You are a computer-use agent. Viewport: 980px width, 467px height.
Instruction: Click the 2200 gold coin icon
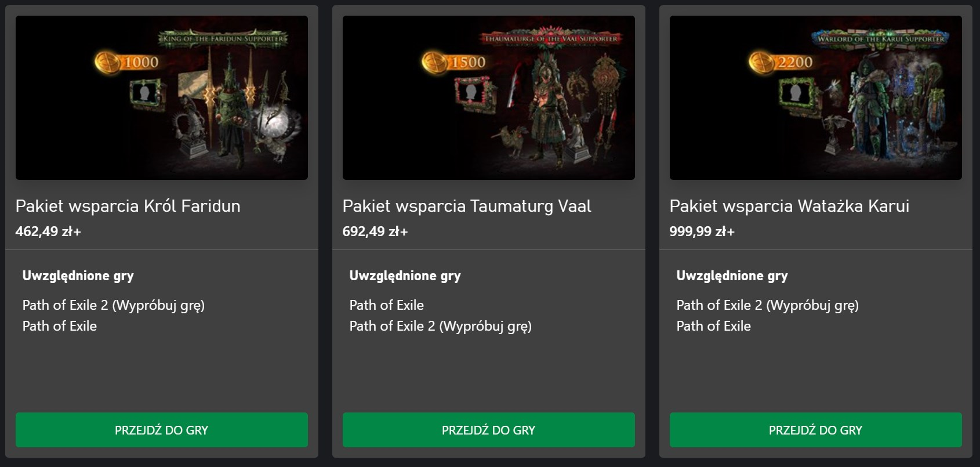[x=760, y=62]
